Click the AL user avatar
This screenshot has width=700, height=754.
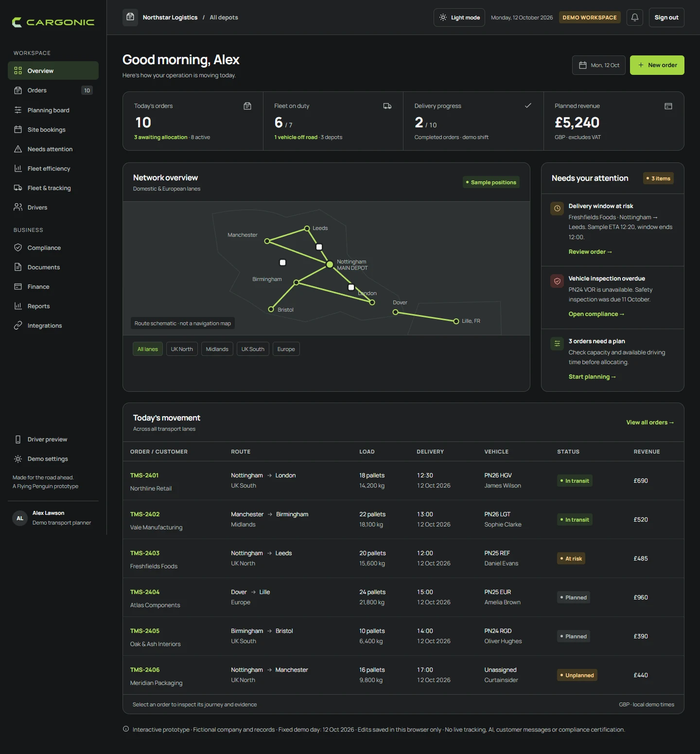[20, 518]
